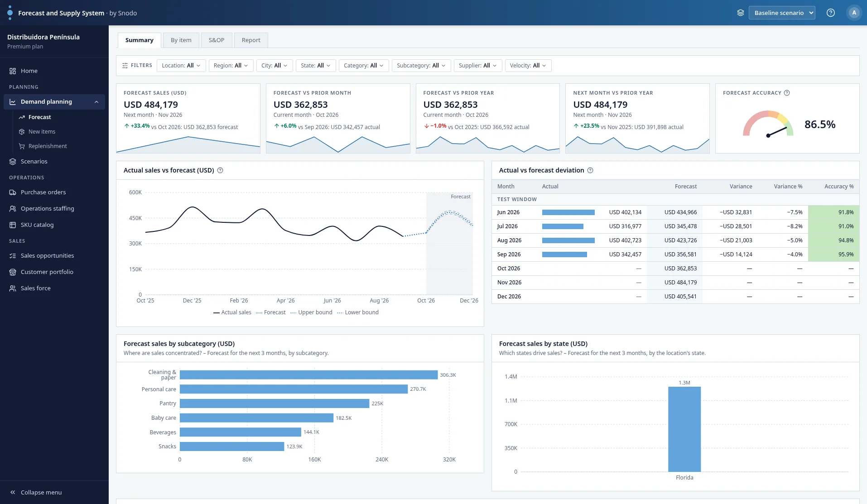Open the Location filter dropdown
The height and width of the screenshot is (504, 867).
181,66
